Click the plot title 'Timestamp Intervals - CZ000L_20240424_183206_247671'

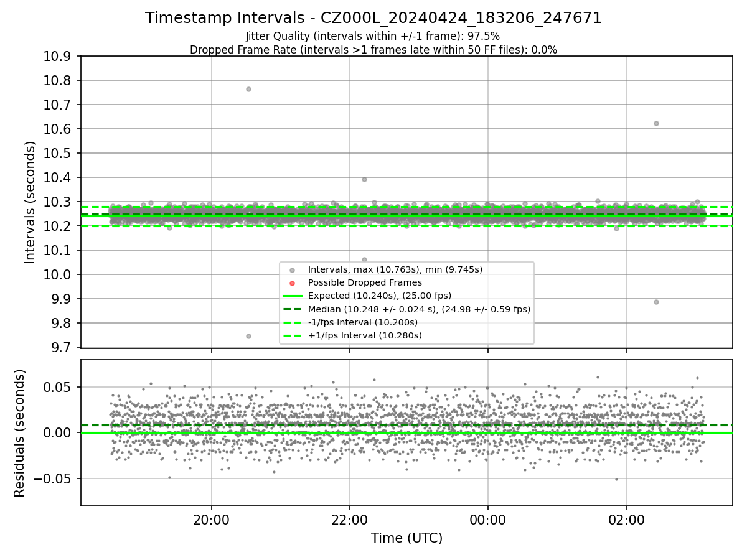click(x=374, y=18)
